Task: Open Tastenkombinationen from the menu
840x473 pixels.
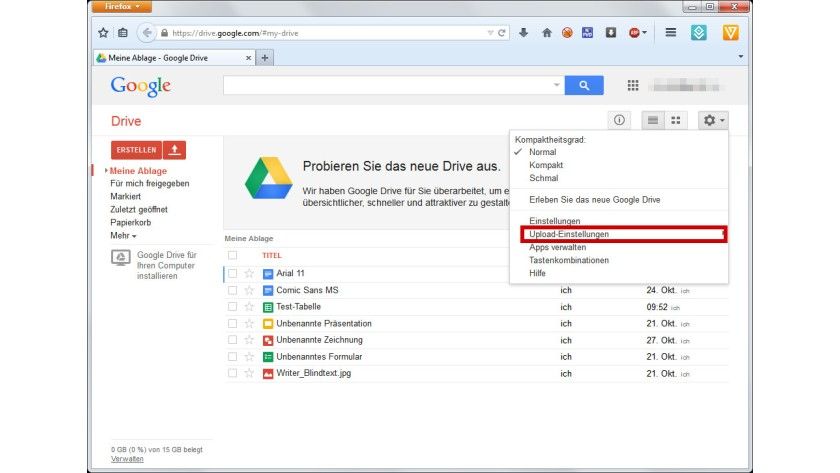Action: 569,260
